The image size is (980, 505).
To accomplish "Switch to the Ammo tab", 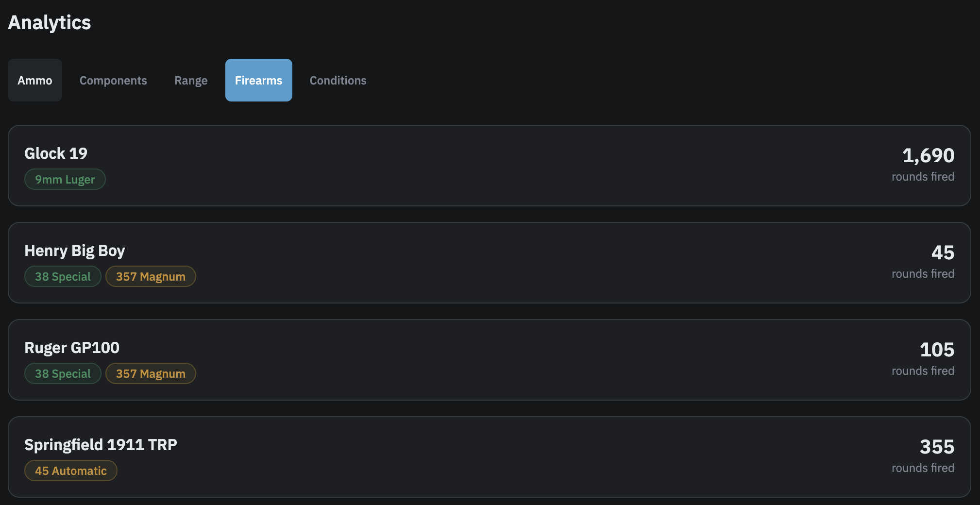I will coord(35,80).
